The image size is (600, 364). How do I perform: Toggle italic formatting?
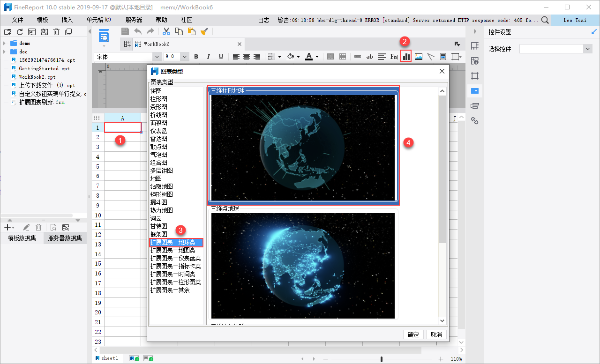pyautogui.click(x=209, y=57)
